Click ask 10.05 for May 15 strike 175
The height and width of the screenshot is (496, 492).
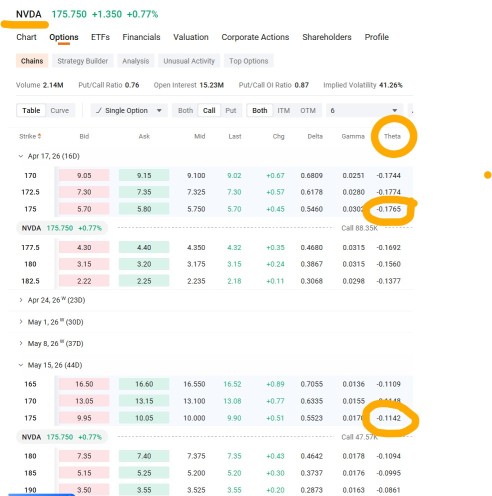(x=144, y=418)
